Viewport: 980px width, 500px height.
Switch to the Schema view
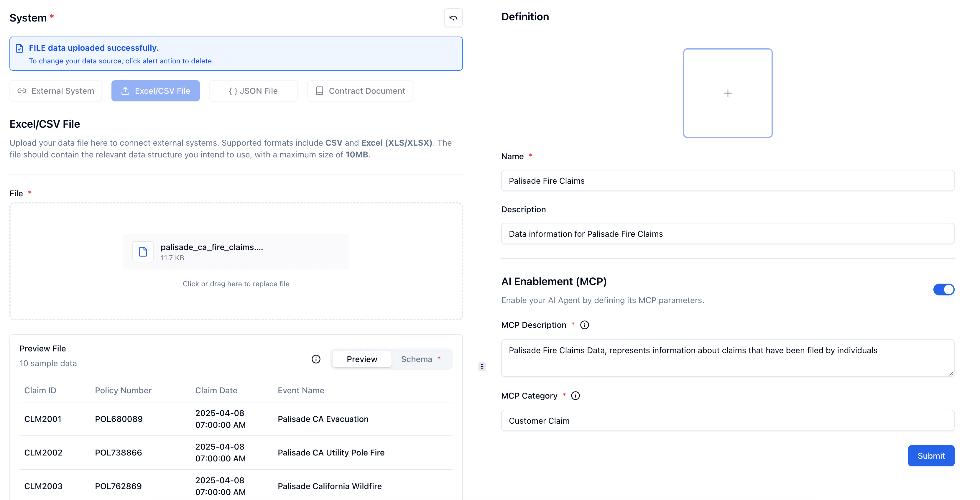[x=417, y=359]
